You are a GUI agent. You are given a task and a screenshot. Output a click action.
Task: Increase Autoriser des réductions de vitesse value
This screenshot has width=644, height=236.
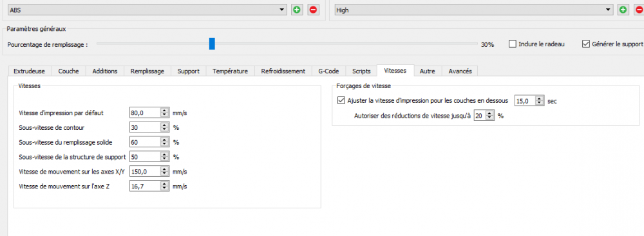pos(489,114)
